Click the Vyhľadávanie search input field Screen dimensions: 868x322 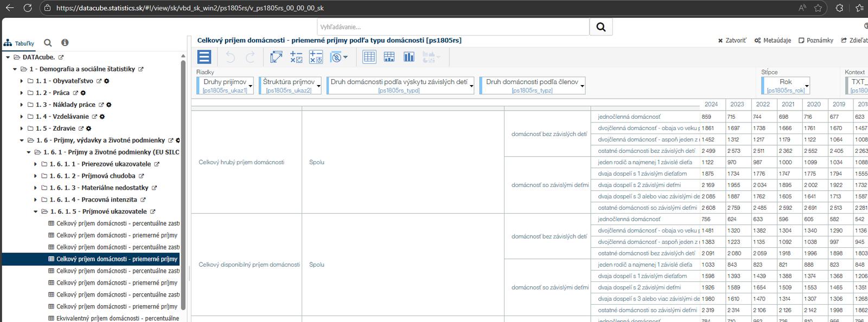pyautogui.click(x=452, y=27)
